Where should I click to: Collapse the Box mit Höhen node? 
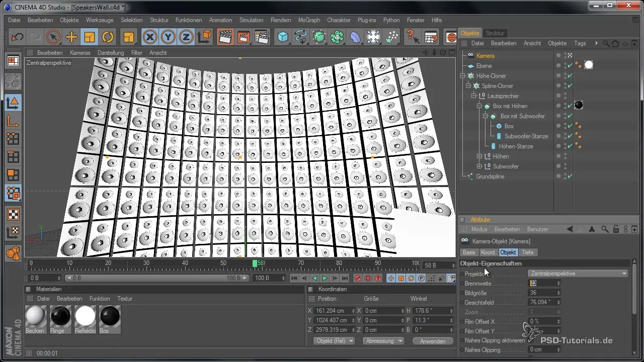(x=479, y=106)
